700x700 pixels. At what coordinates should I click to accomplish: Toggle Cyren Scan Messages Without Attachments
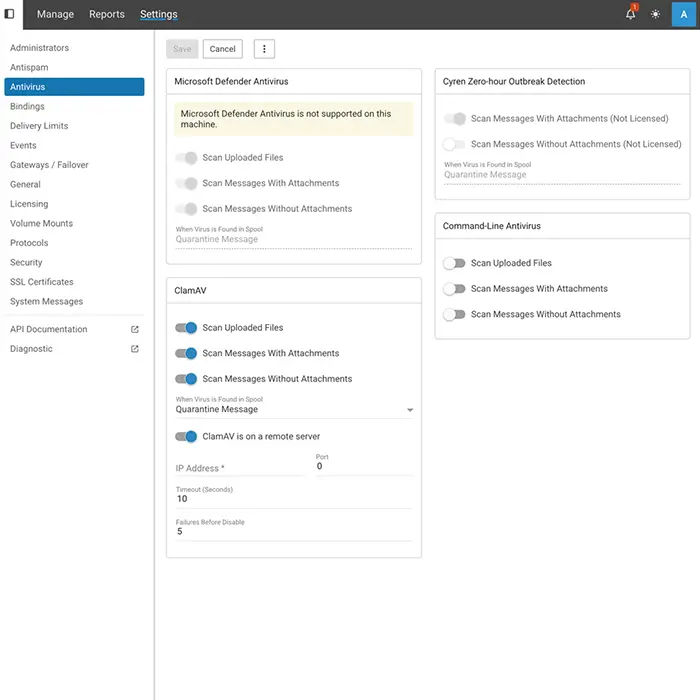(x=454, y=144)
